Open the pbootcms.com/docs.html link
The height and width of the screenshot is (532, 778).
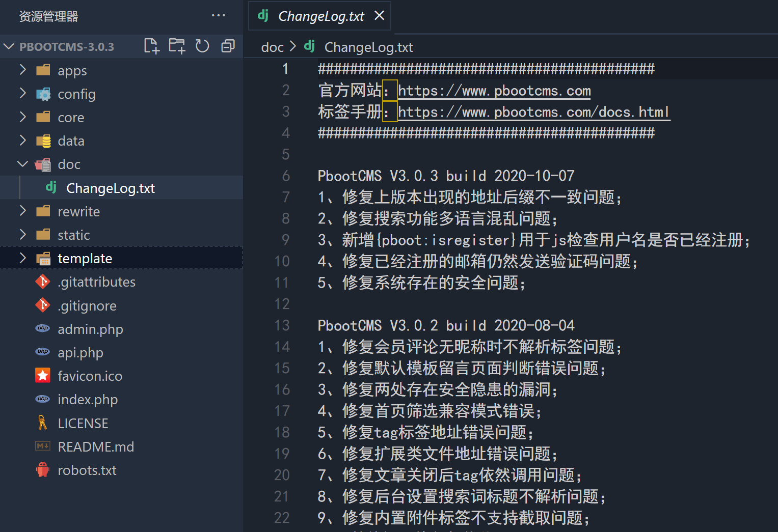[534, 112]
